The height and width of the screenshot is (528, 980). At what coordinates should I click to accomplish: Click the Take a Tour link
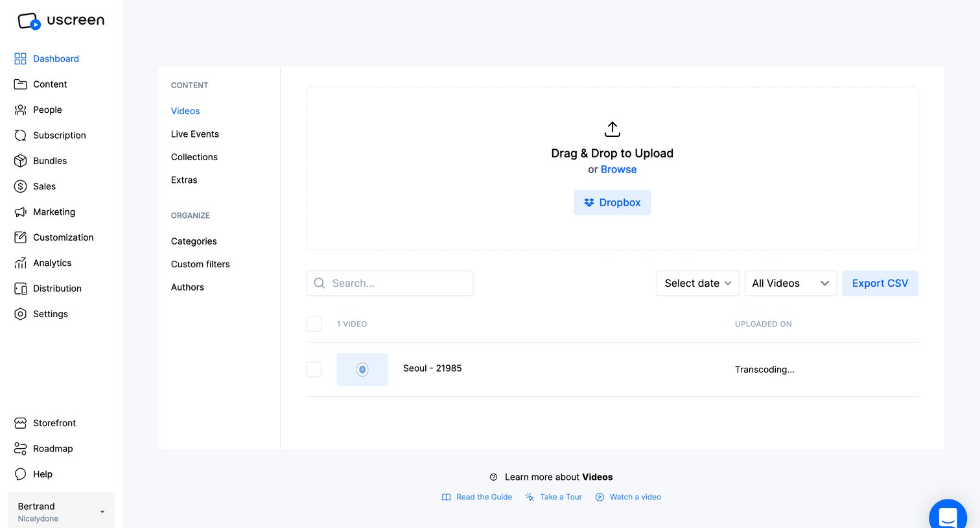coord(554,497)
